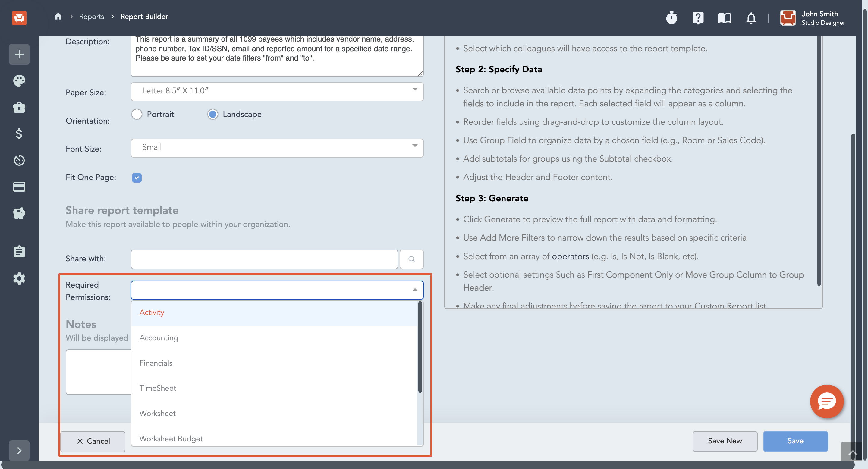Go to home via house icon

pos(58,16)
